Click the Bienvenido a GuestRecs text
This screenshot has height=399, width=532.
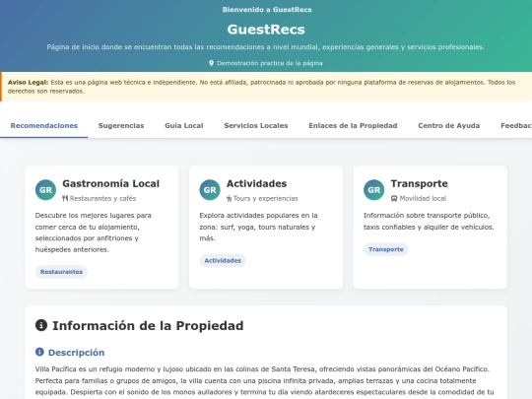pyautogui.click(x=267, y=10)
